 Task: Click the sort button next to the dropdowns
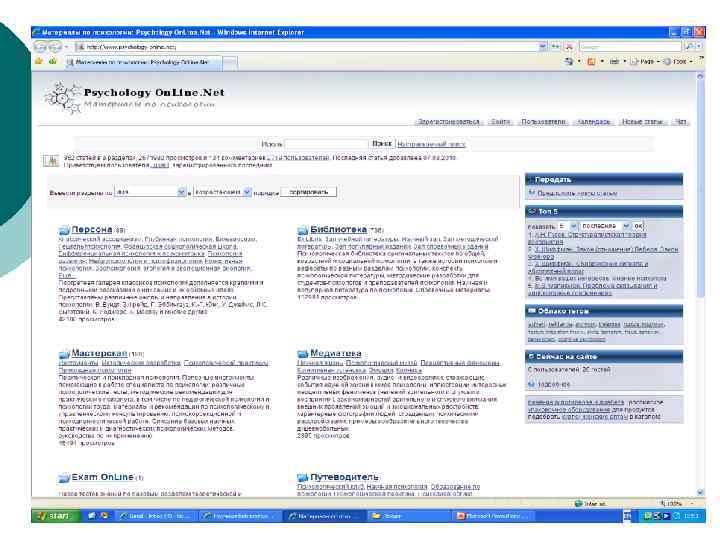[309, 192]
